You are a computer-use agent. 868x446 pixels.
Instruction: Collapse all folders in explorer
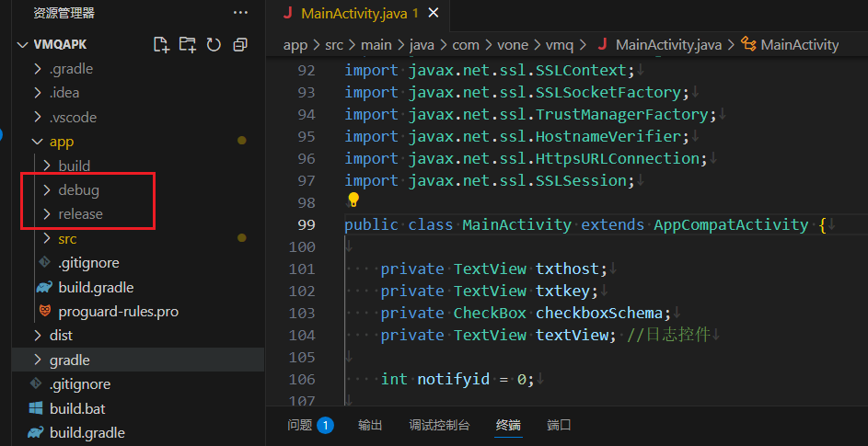coord(240,44)
